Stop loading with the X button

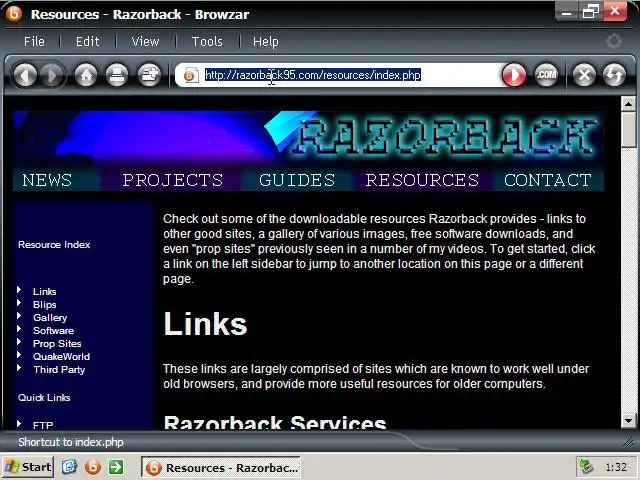coord(584,75)
